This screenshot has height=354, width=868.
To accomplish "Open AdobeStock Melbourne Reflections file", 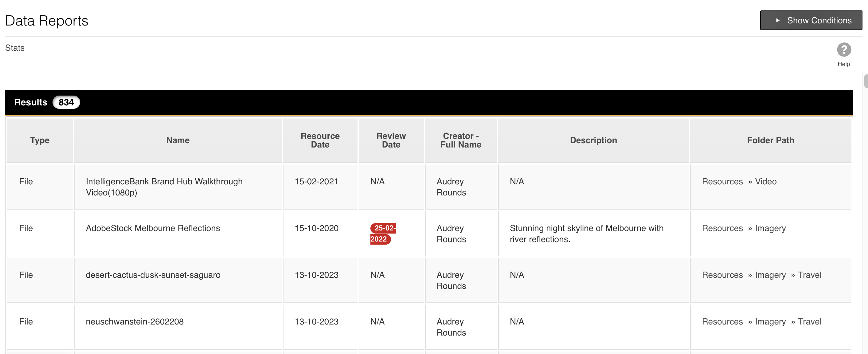I will click(153, 228).
